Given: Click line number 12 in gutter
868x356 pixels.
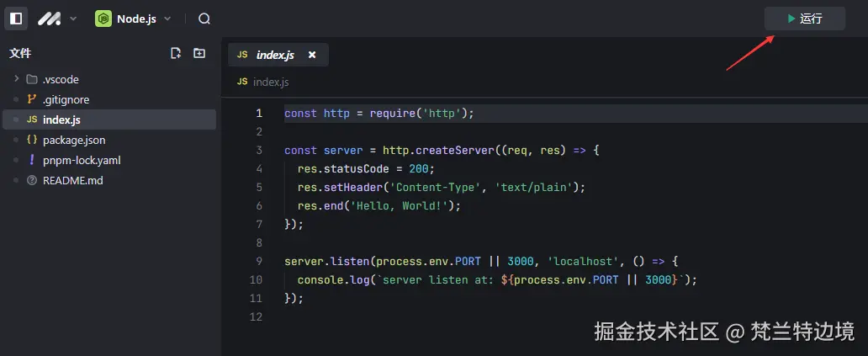Looking at the screenshot, I should pyautogui.click(x=255, y=316).
